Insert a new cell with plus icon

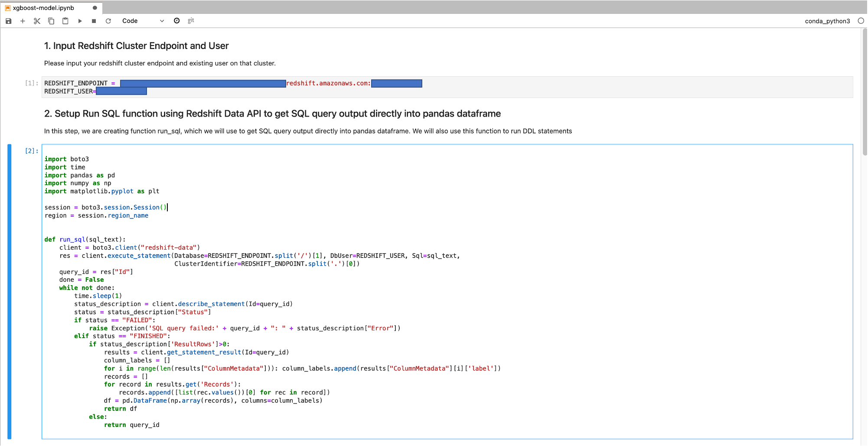[23, 21]
